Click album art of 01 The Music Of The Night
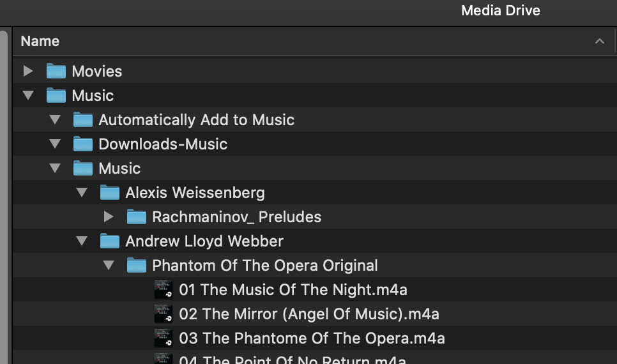The height and width of the screenshot is (364, 617). coord(164,290)
